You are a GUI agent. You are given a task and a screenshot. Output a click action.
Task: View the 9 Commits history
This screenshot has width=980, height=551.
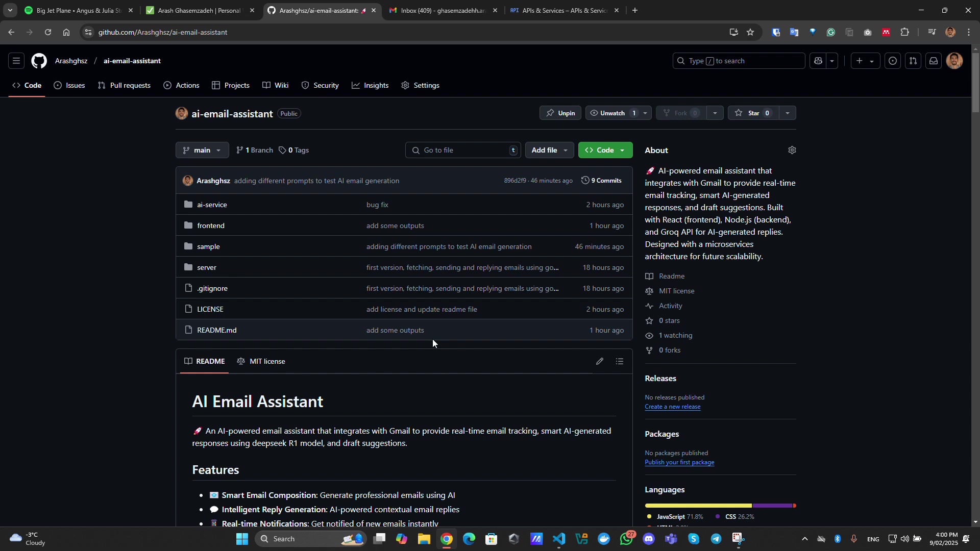601,181
